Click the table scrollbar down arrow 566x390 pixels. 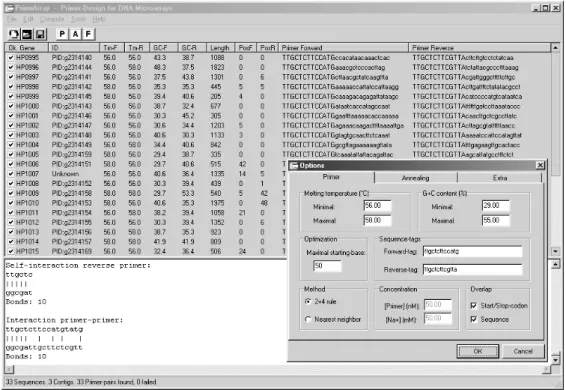(x=555, y=251)
